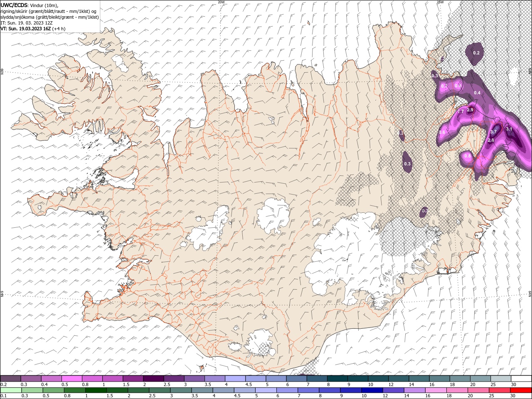
Task: Click the 2.9 snowfall value on the map
Action: [x=470, y=110]
